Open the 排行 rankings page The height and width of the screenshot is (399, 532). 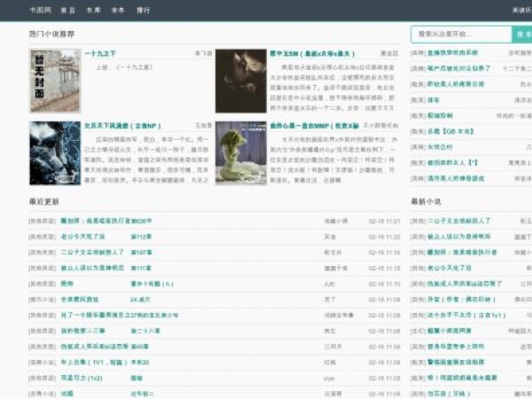[x=144, y=10]
